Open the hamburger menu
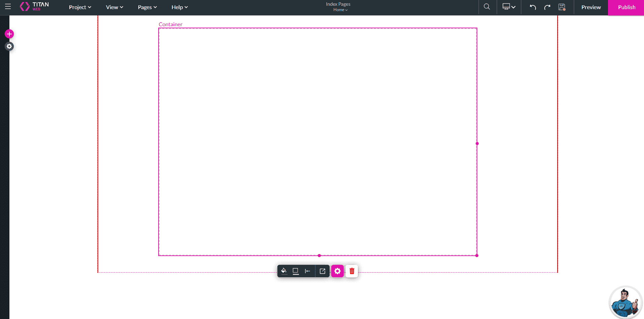The width and height of the screenshot is (644, 319). tap(8, 7)
